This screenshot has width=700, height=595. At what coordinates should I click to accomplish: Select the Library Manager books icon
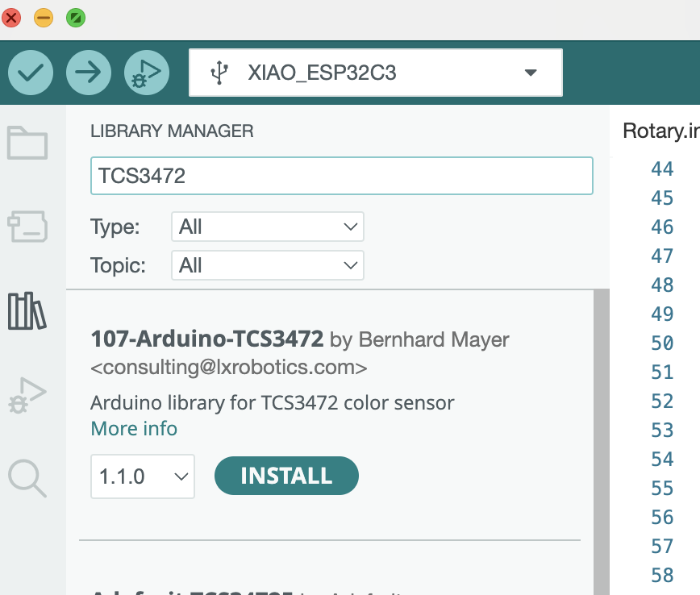(27, 311)
